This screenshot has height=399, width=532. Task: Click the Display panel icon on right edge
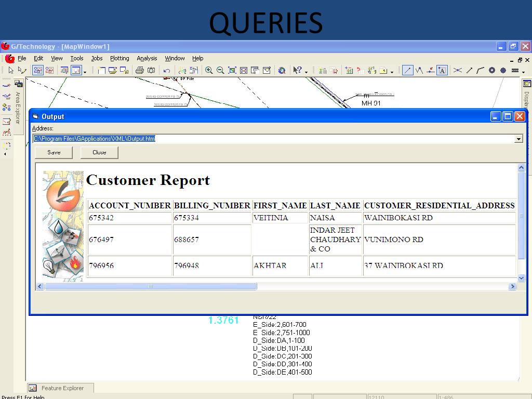(x=527, y=84)
